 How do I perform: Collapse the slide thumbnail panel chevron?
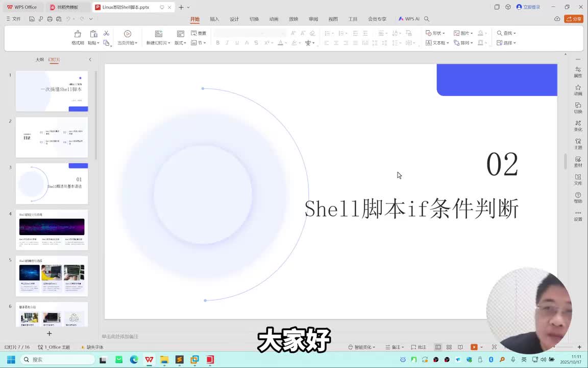pyautogui.click(x=90, y=60)
